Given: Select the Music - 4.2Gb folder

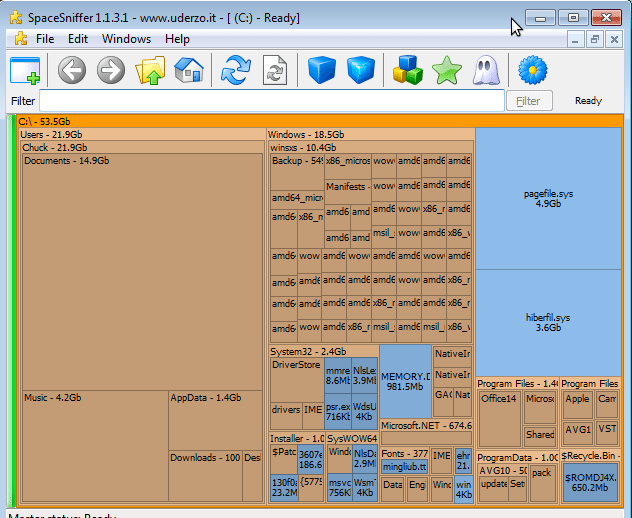Looking at the screenshot, I should pyautogui.click(x=95, y=446).
